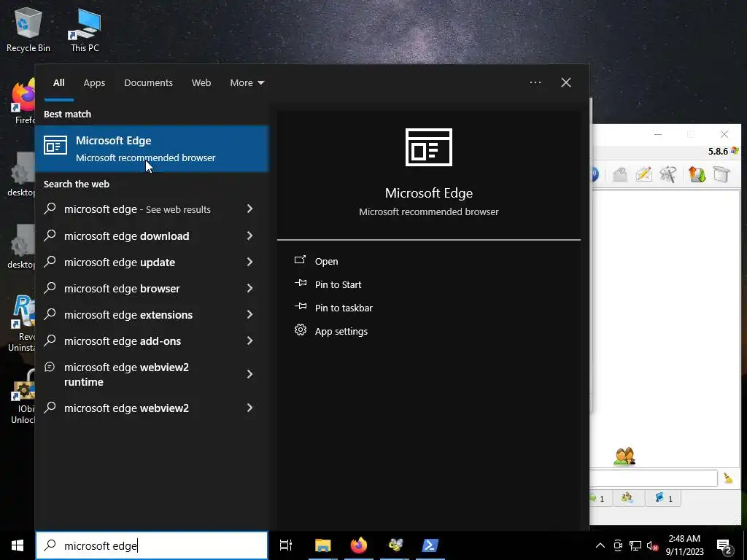
Task: Click the two-people contacts icon in background window
Action: [x=624, y=456]
